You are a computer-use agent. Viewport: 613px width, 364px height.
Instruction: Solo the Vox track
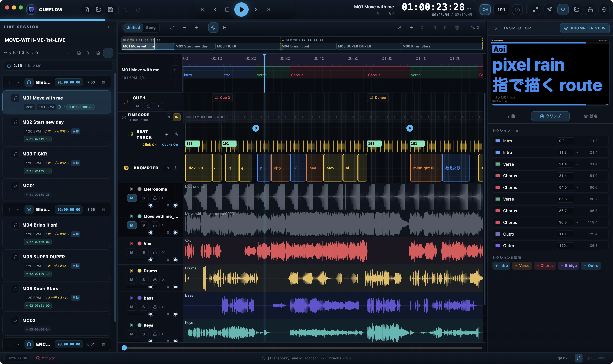tap(144, 252)
